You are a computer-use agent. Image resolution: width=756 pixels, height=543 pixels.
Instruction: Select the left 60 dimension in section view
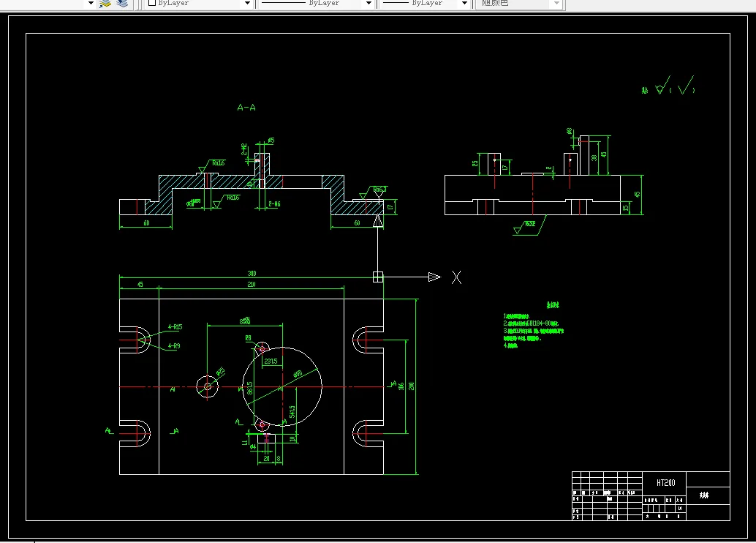[x=146, y=223]
